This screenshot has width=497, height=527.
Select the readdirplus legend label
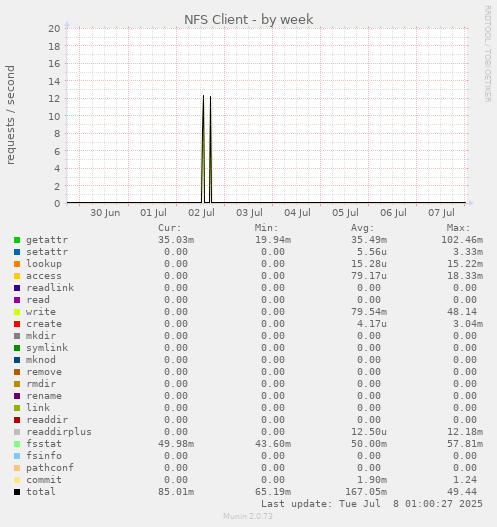(x=59, y=432)
